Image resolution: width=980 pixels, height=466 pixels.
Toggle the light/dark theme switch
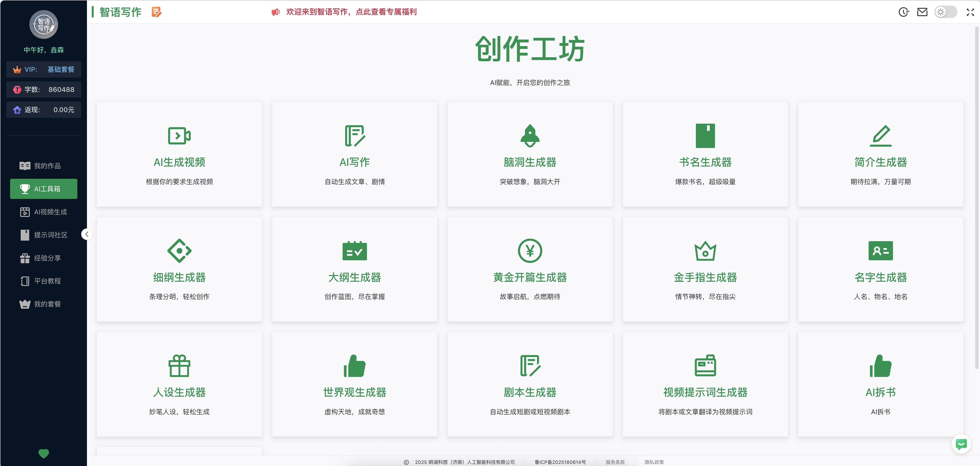coord(945,12)
